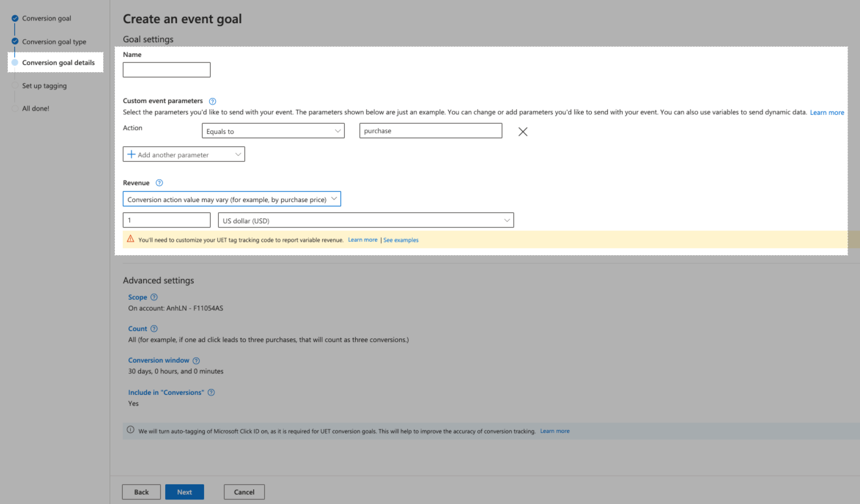The image size is (860, 504).
Task: Click the Cancel button
Action: (x=244, y=492)
